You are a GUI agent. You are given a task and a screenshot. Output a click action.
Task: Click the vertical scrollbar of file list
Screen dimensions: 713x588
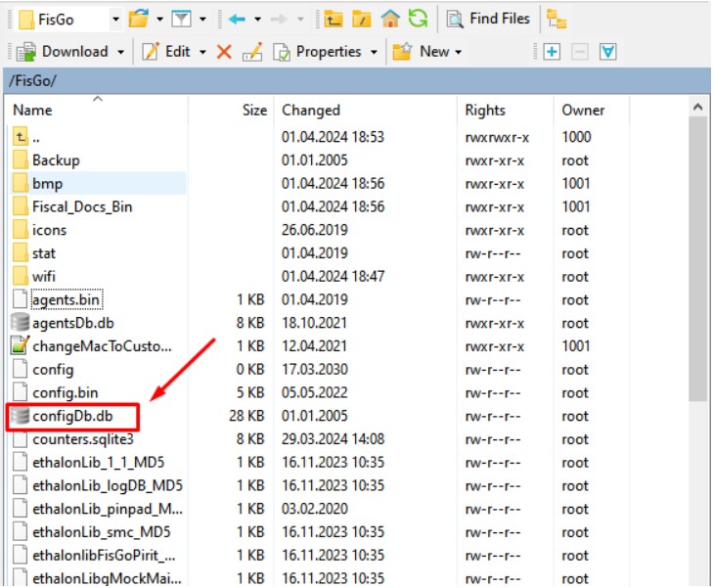pyautogui.click(x=698, y=294)
